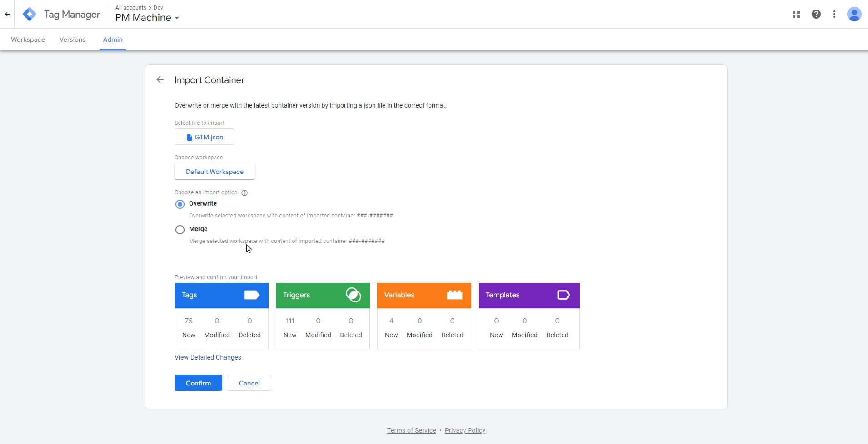868x444 pixels.
Task: Click the Variables card brick icon
Action: [454, 295]
